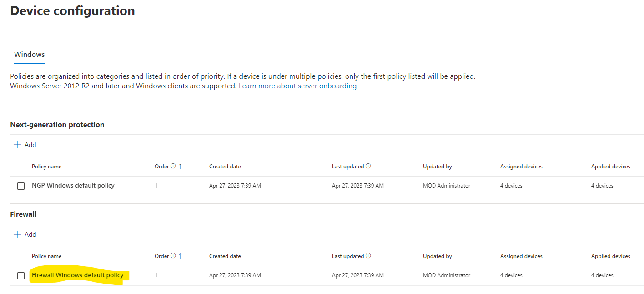Screen dimensions: 644x294
Task: Click Created date header in Firewall table
Action: (x=225, y=256)
